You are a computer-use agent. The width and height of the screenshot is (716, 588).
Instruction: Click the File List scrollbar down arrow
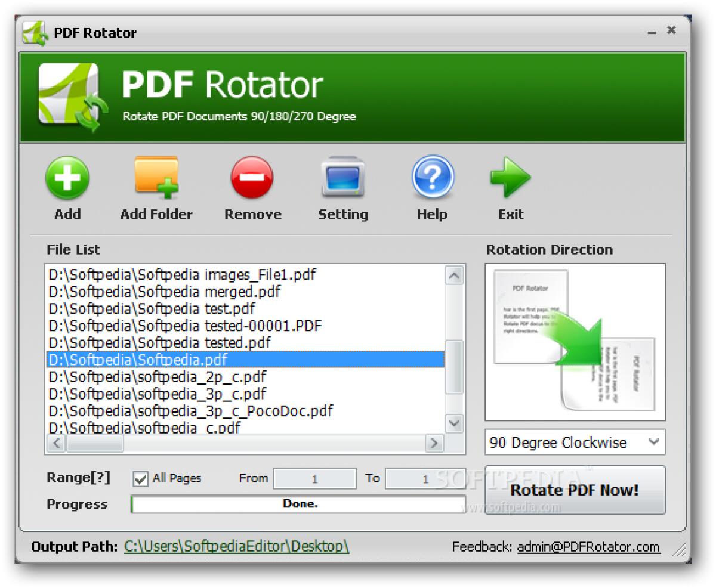tap(455, 424)
